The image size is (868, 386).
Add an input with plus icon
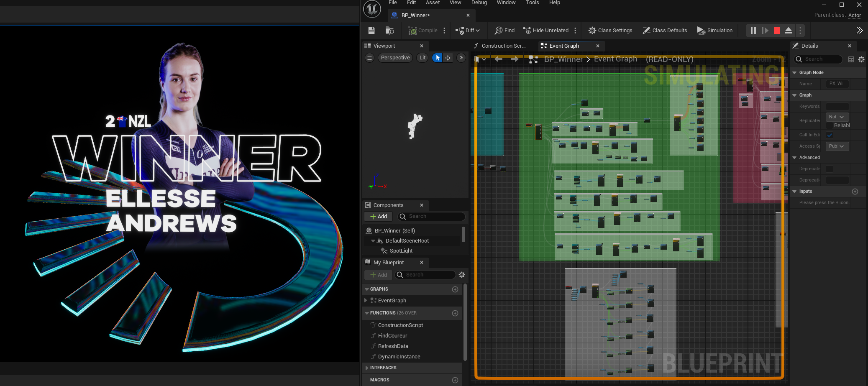point(855,192)
